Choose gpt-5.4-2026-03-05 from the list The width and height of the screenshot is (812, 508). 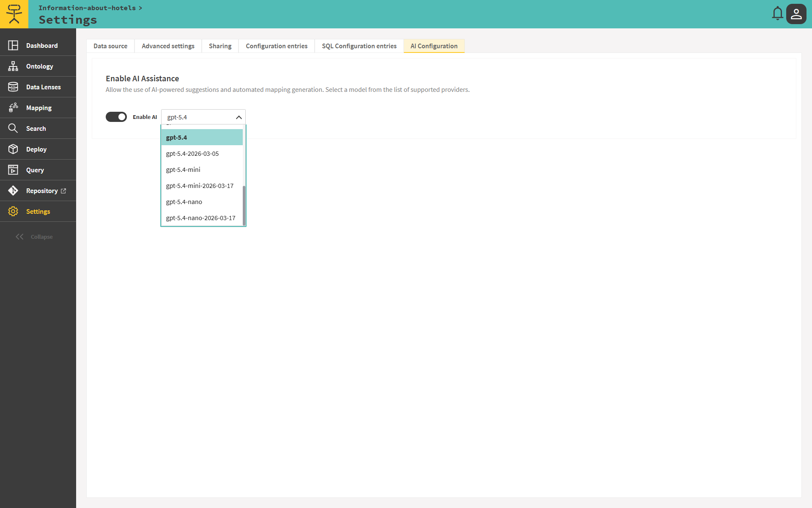[x=202, y=154]
